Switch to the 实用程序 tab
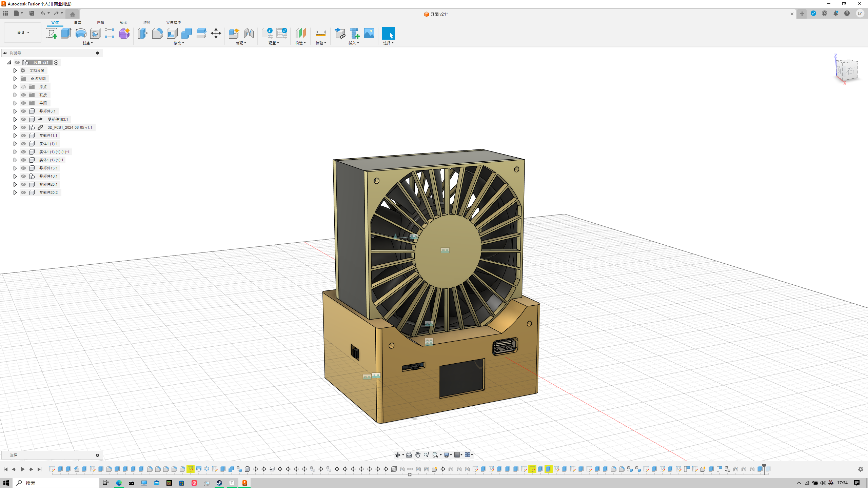Viewport: 868px width, 488px height. pyautogui.click(x=174, y=22)
